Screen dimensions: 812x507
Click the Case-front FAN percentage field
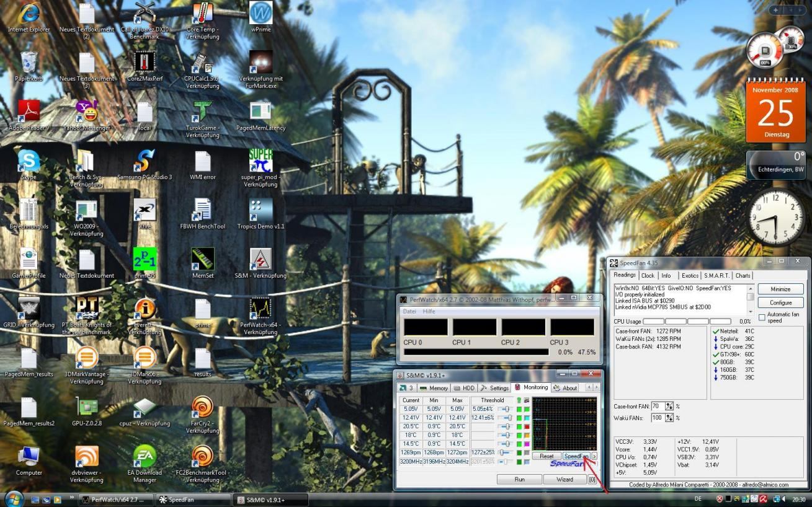[658, 407]
